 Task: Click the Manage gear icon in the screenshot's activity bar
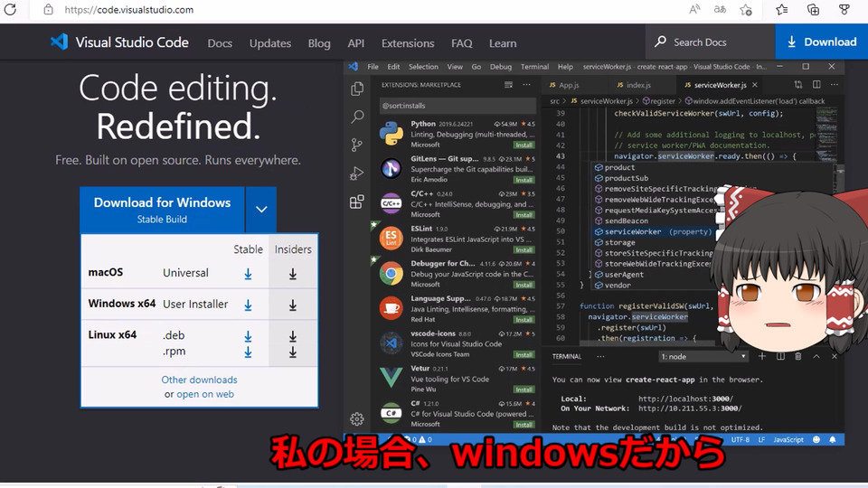357,418
